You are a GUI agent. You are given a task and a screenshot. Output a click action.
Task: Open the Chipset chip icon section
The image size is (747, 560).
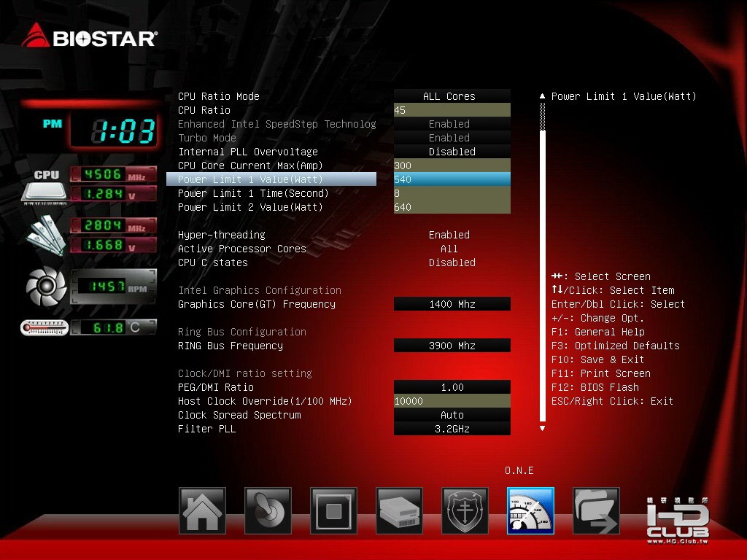[333, 511]
